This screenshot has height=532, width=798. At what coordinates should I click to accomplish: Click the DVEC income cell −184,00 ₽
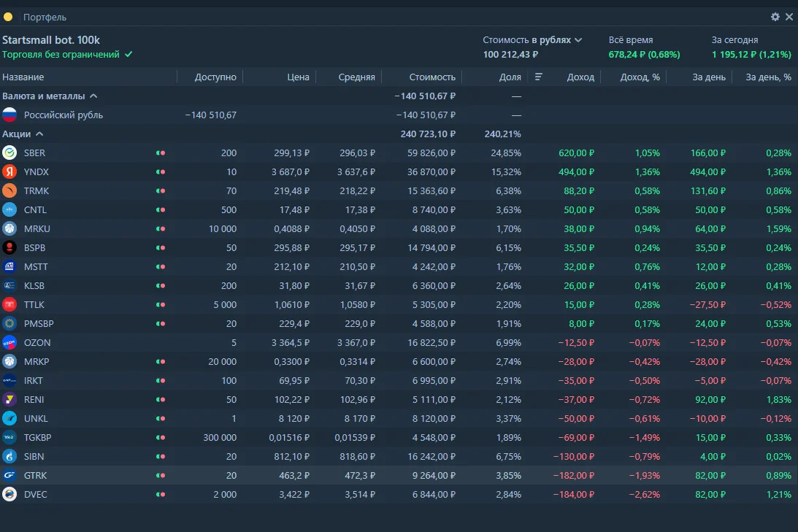[573, 494]
